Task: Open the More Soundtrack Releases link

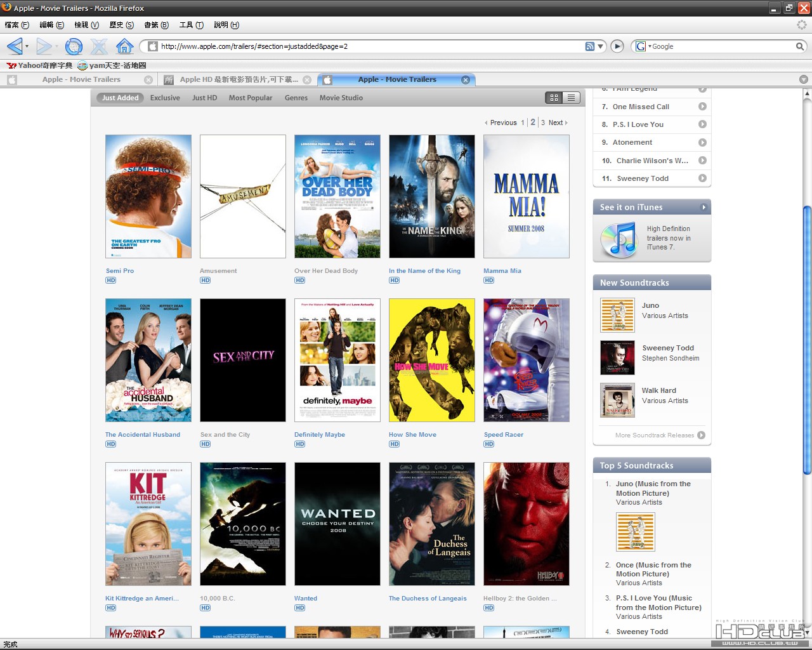Action: pos(655,435)
